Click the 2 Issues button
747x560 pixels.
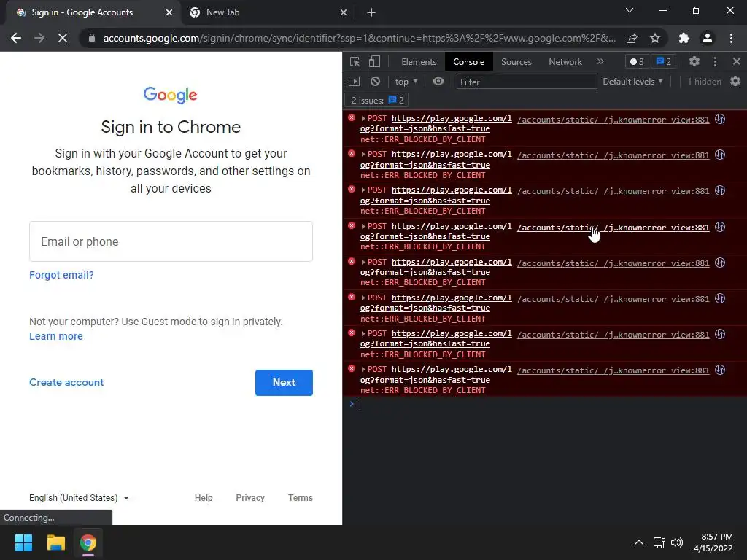(377, 101)
